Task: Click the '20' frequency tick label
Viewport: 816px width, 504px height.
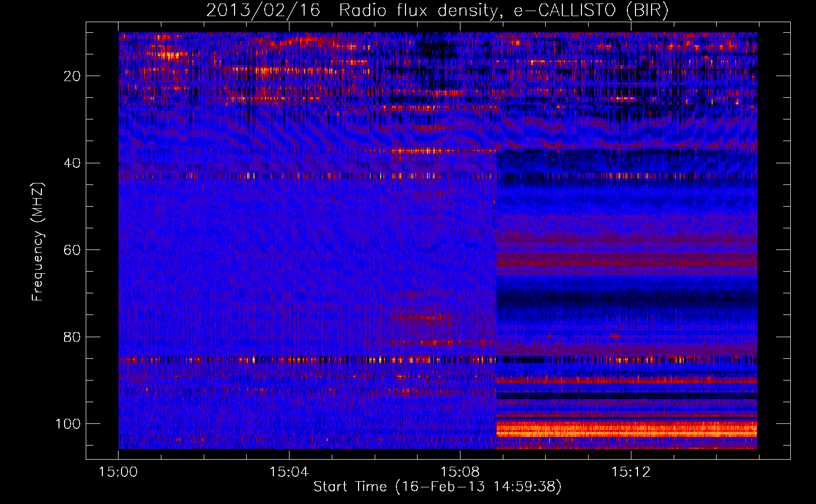Action: tap(73, 76)
